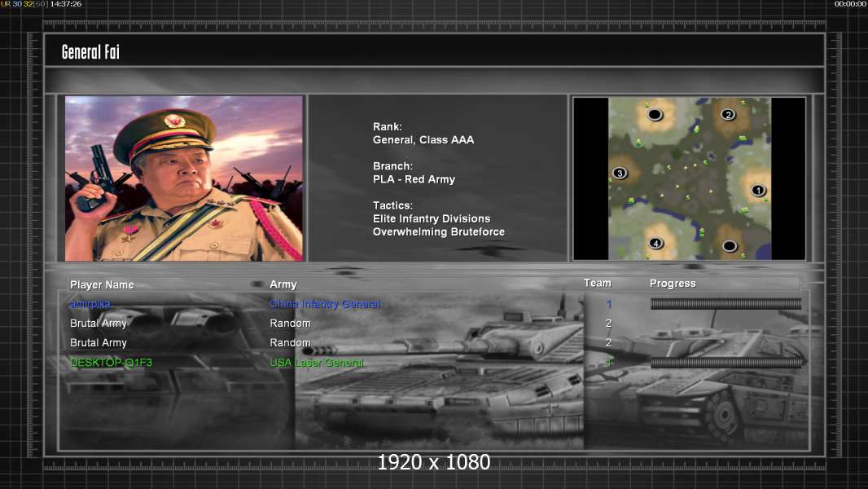Viewport: 868px width, 489px height.
Task: Click the 00:00:00 timer readout
Action: [851, 4]
